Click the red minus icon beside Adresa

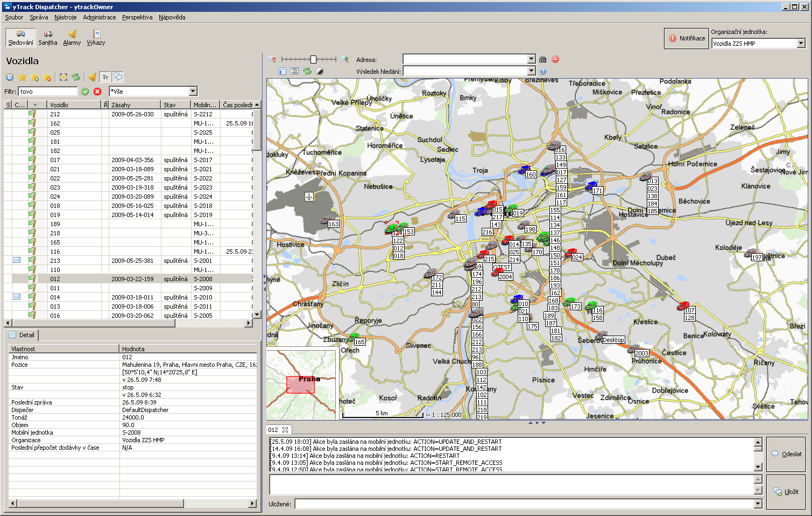pyautogui.click(x=555, y=59)
